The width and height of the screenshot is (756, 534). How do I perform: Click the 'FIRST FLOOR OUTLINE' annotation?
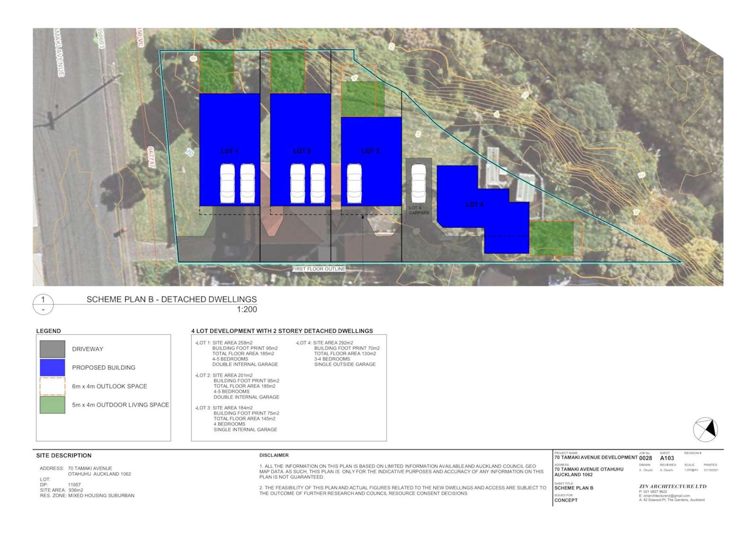tap(319, 269)
